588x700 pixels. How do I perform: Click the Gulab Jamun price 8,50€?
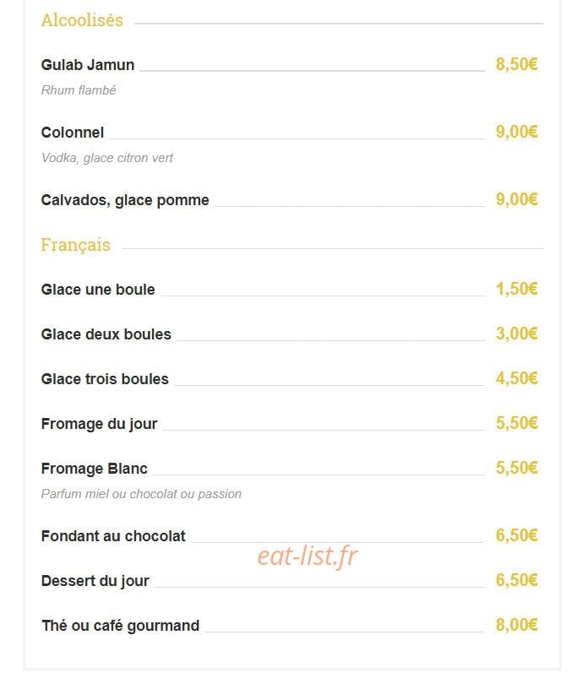point(516,64)
